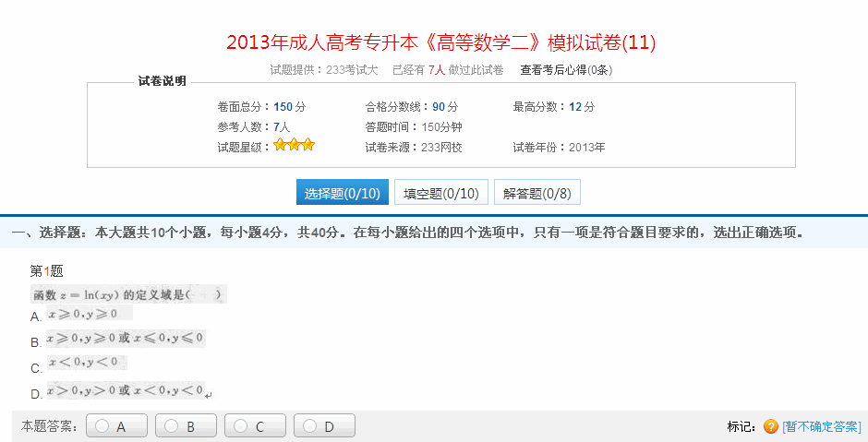Switch to 选择题(0/10) tab
The height and width of the screenshot is (442, 868).
tap(342, 192)
